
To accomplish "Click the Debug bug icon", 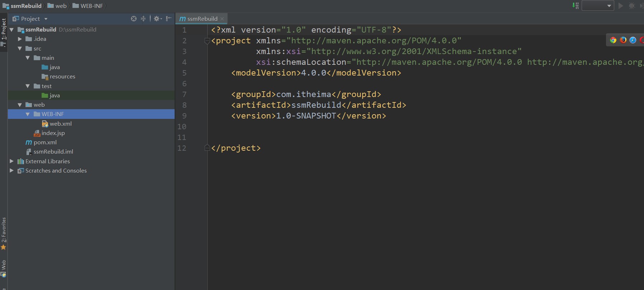I will coord(632,6).
